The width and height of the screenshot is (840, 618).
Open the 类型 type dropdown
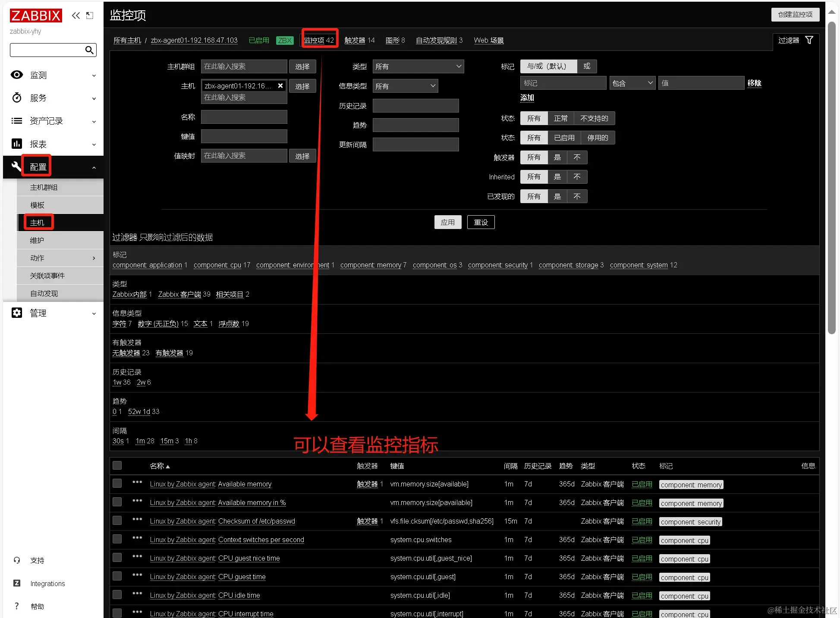coord(418,66)
